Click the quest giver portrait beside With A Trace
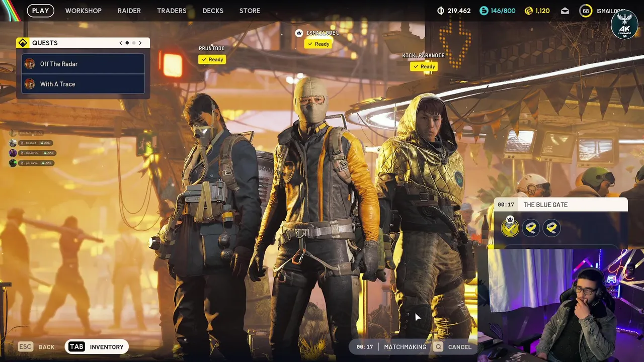Viewport: 644px width, 362px height. [30, 84]
